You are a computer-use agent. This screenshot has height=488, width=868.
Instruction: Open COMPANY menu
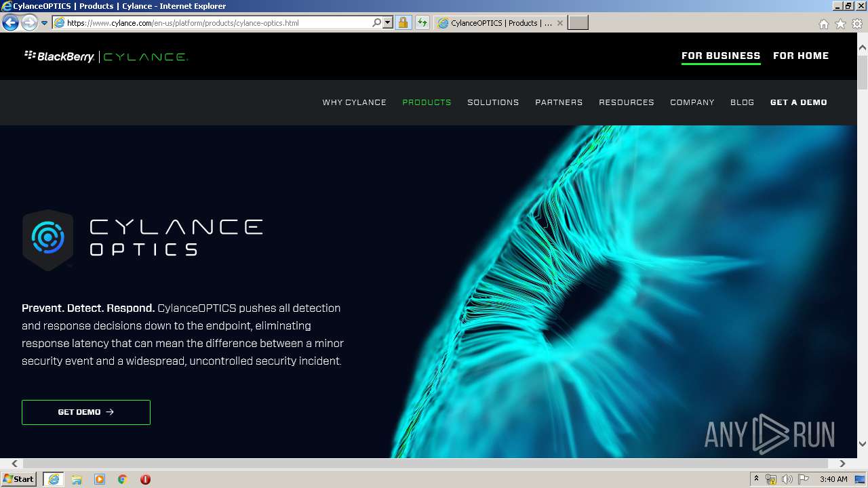[692, 102]
